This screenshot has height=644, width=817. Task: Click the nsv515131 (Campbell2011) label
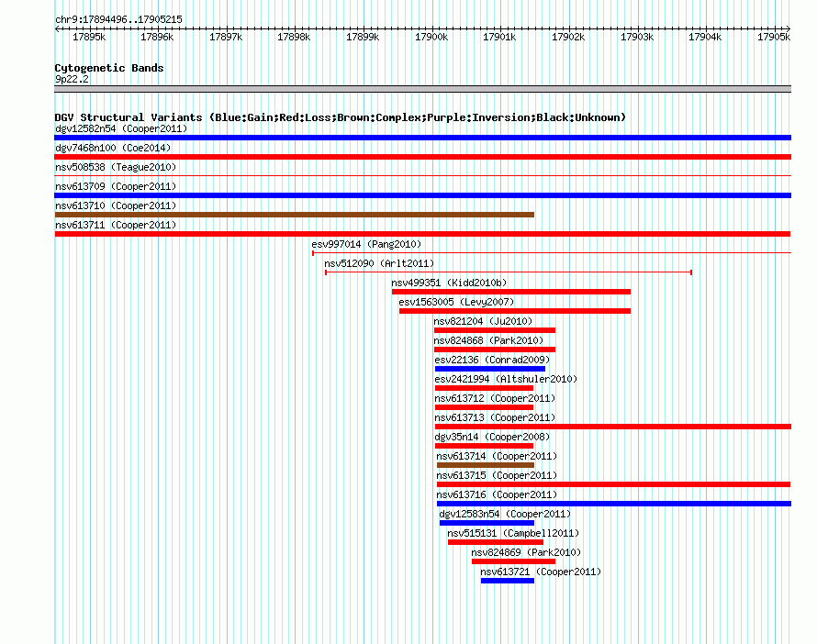click(x=513, y=533)
